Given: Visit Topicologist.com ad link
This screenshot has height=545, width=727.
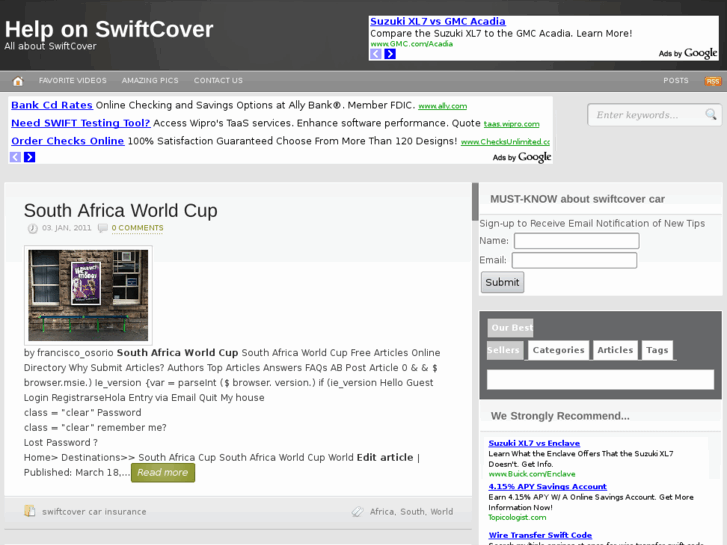Looking at the screenshot, I should pyautogui.click(x=517, y=517).
